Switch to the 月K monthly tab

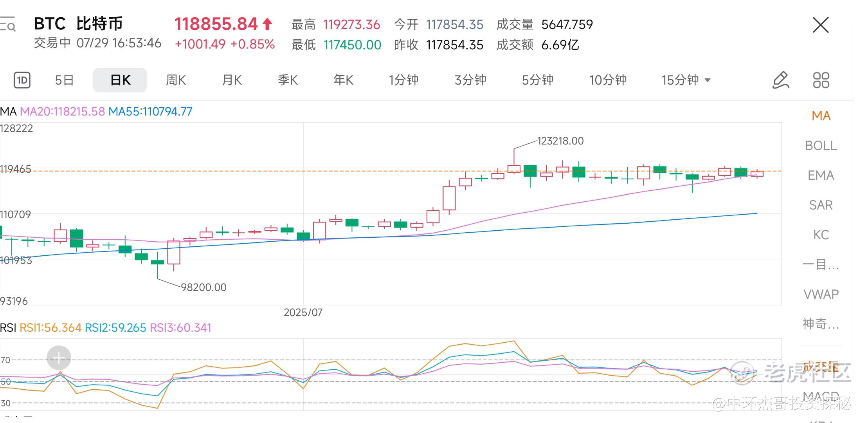[232, 80]
